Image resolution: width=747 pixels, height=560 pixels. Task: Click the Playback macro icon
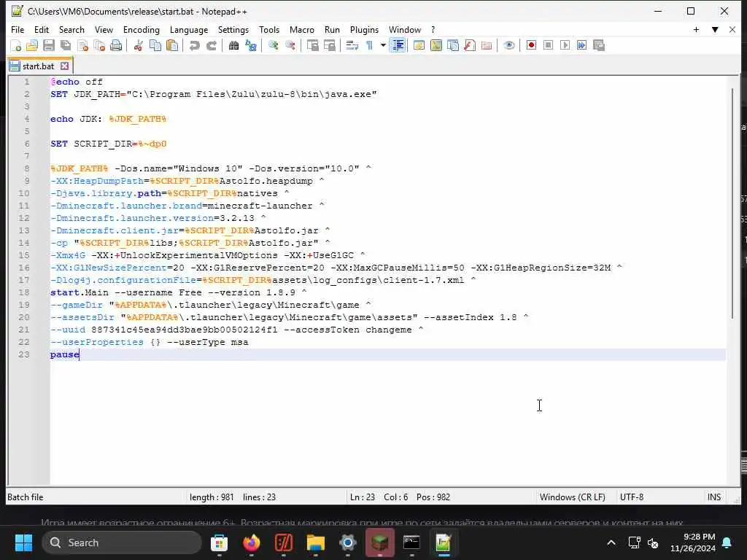click(565, 46)
